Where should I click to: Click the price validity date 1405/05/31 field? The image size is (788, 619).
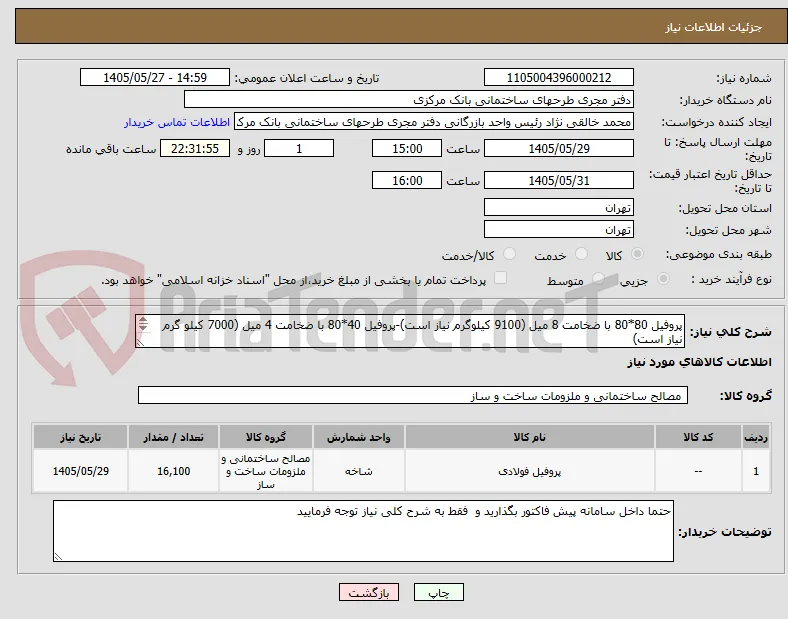[559, 180]
